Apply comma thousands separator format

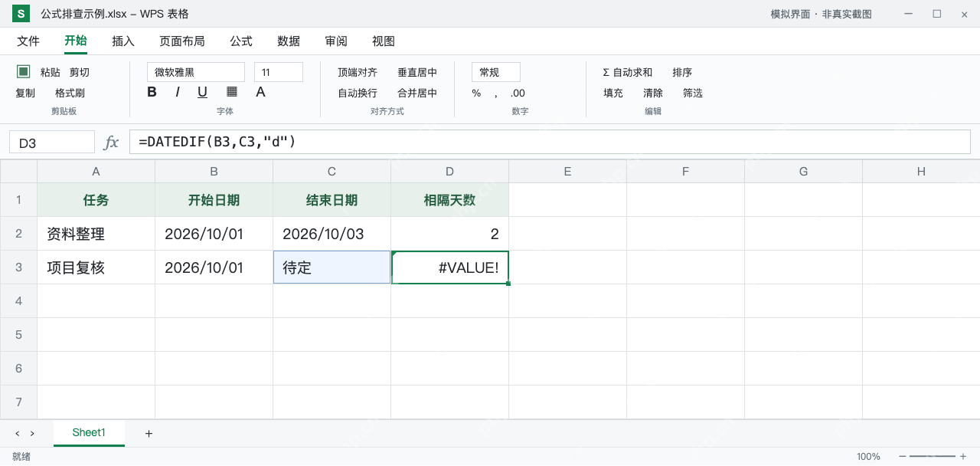(495, 94)
